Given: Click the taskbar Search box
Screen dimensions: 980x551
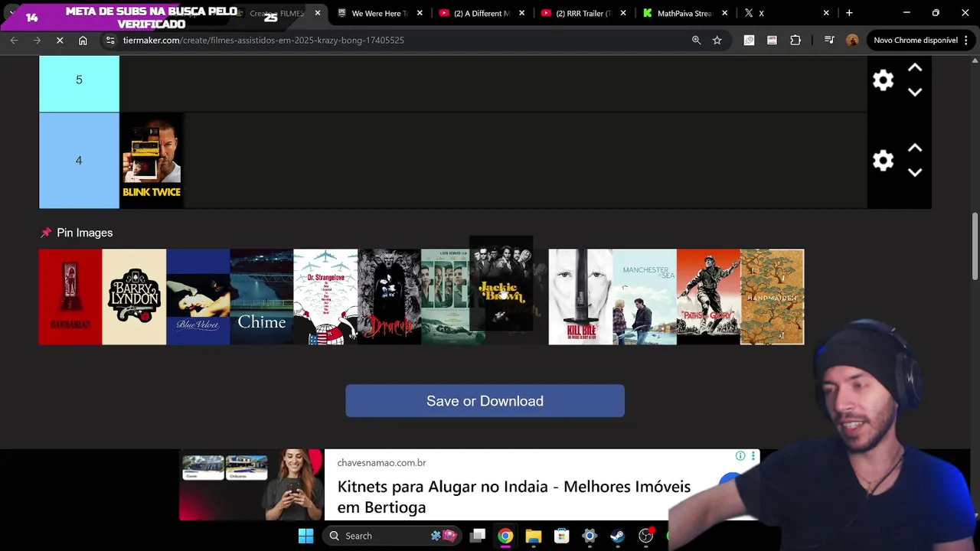Looking at the screenshot, I should [x=394, y=536].
